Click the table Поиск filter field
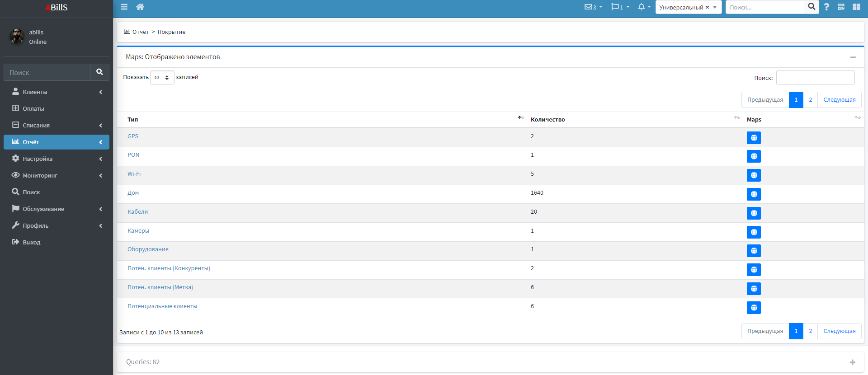 click(x=815, y=78)
